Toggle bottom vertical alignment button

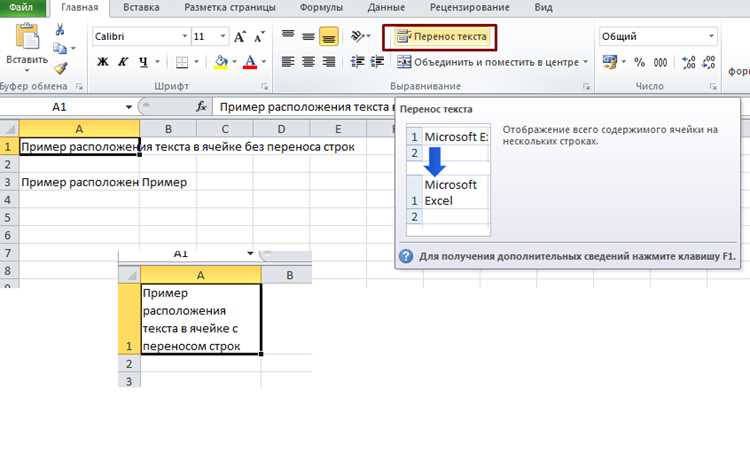(x=329, y=36)
